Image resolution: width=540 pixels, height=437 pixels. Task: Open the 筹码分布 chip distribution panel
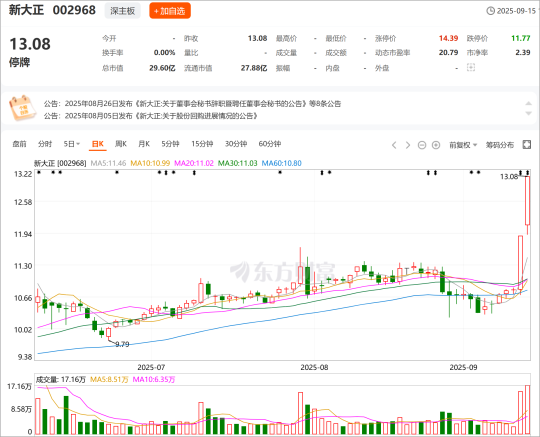(499, 145)
